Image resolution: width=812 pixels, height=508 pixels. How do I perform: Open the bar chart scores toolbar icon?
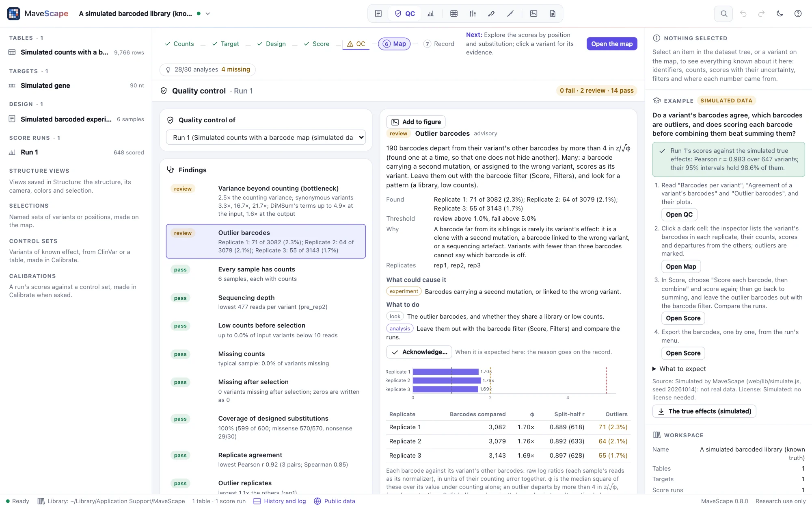[431, 13]
